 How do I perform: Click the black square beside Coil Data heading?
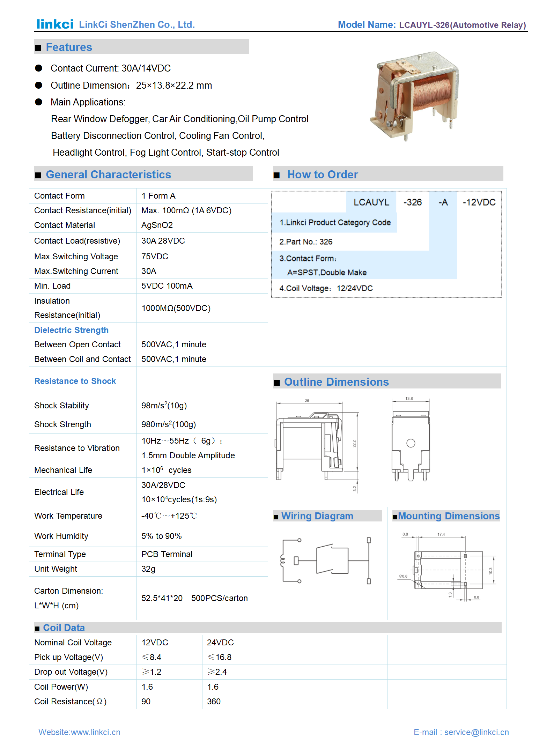pyautogui.click(x=37, y=629)
